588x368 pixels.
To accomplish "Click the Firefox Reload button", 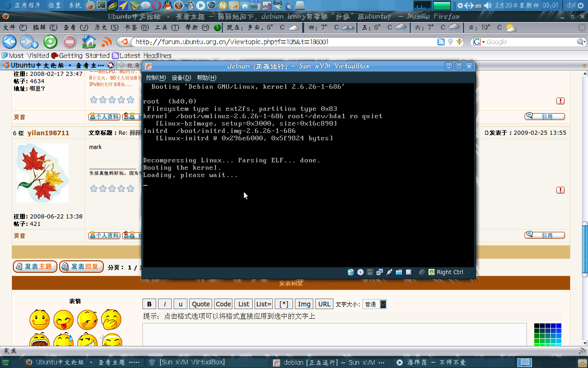I will coord(51,42).
